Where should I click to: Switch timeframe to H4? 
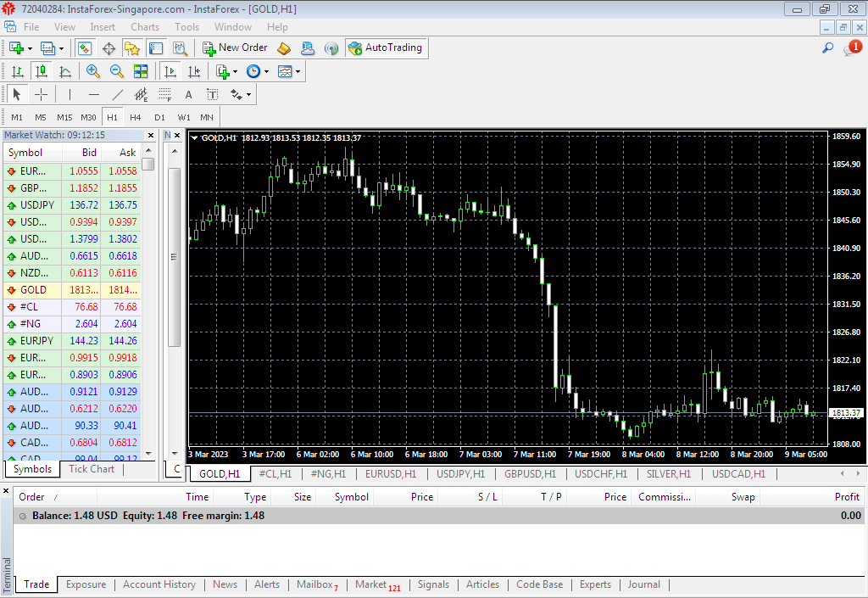[x=135, y=117]
